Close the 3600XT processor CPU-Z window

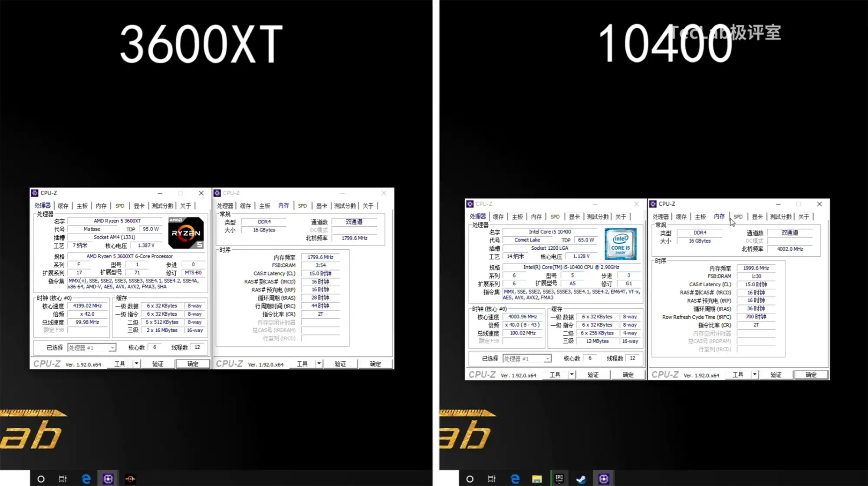201,193
